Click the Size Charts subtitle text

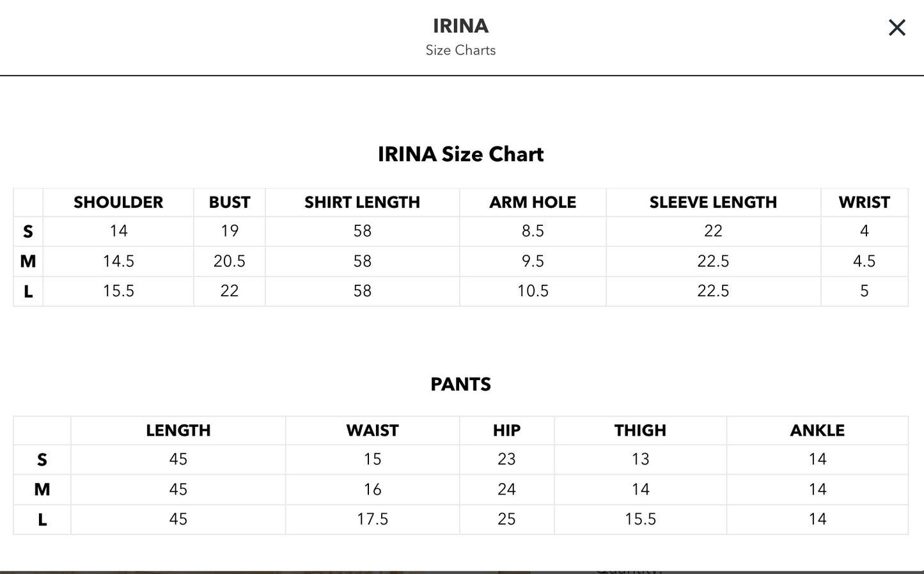coord(460,50)
